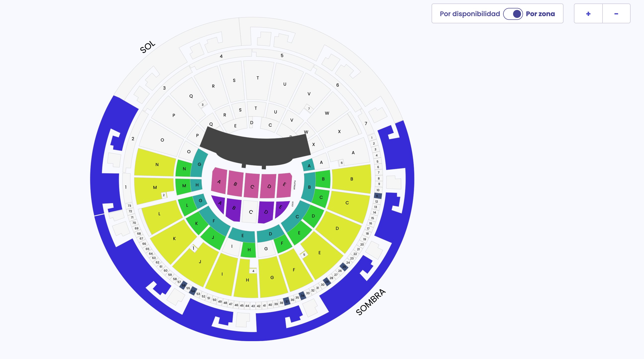Choose dark box number 11
The width and height of the screenshot is (644, 359).
377,196
